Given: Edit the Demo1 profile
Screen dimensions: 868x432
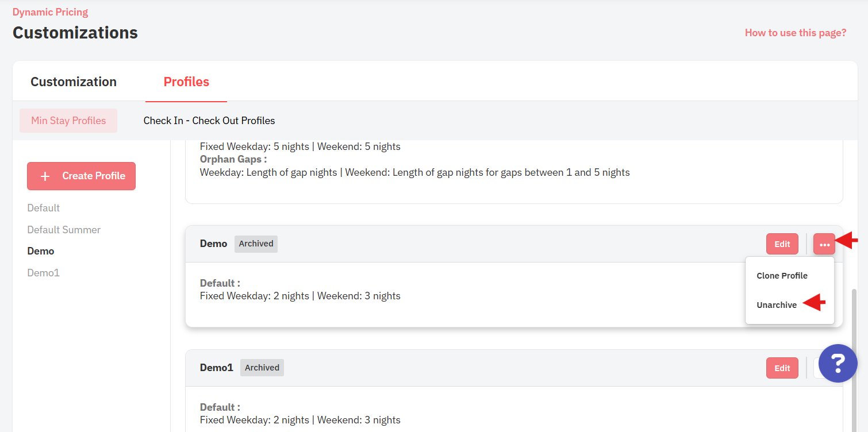Looking at the screenshot, I should (x=782, y=368).
